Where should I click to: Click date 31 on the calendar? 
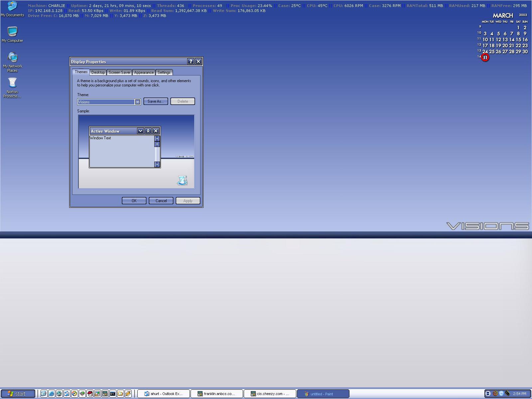tap(485, 58)
